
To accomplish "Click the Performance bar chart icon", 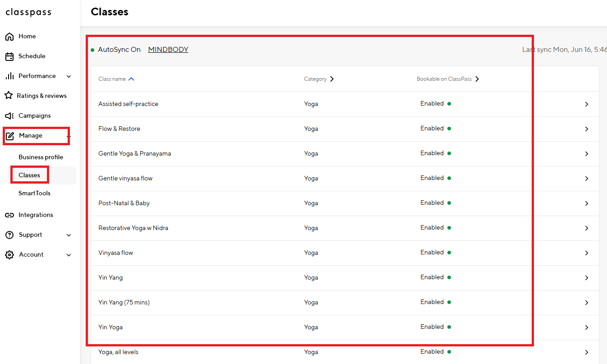I will click(9, 76).
